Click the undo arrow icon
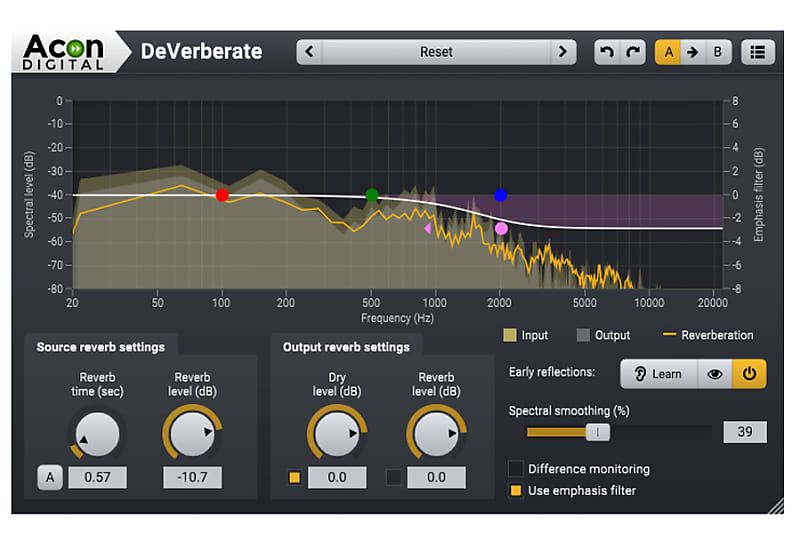This screenshot has height=534, width=800. tap(606, 52)
